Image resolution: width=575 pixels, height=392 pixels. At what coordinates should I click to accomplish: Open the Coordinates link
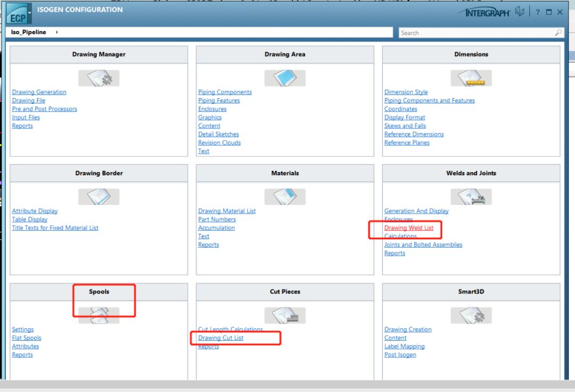click(x=401, y=109)
